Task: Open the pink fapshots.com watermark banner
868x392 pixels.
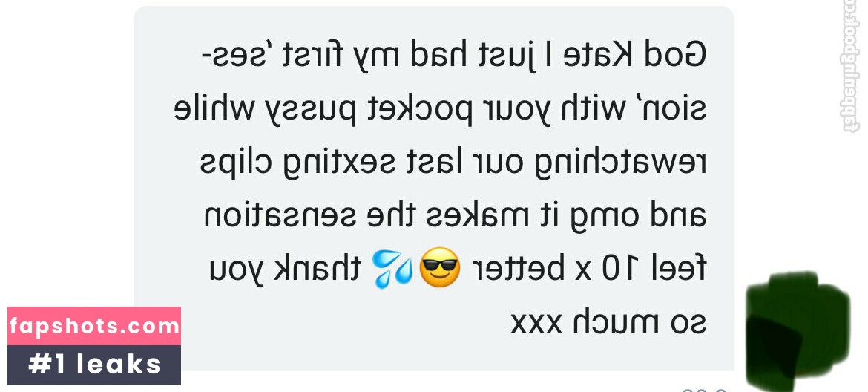Action: (94, 326)
